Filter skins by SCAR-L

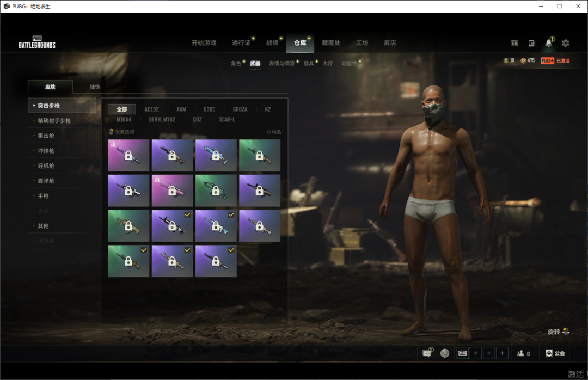(x=227, y=120)
